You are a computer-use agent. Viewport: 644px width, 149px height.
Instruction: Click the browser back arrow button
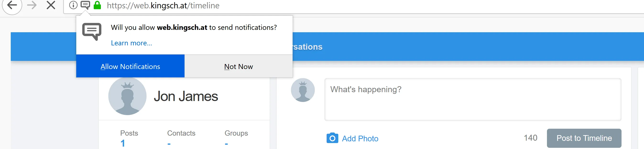click(12, 5)
